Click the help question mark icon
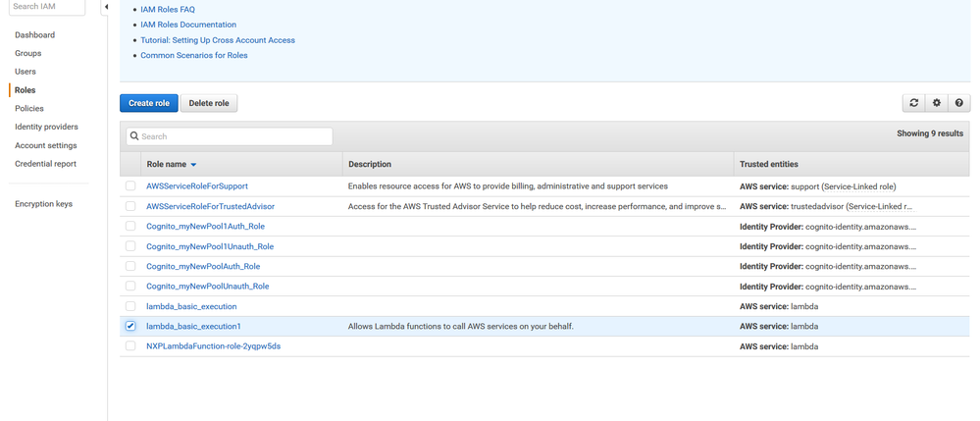The width and height of the screenshot is (980, 421). [959, 103]
